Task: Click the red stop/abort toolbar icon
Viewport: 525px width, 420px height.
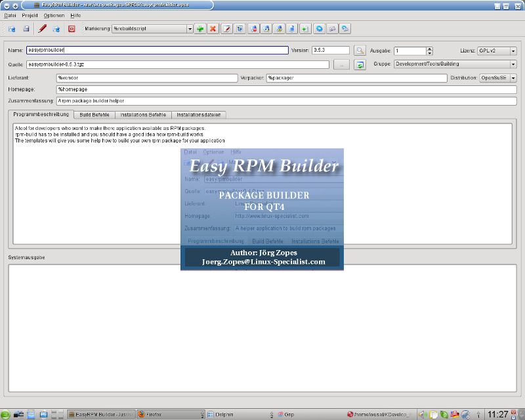Action: [x=72, y=29]
